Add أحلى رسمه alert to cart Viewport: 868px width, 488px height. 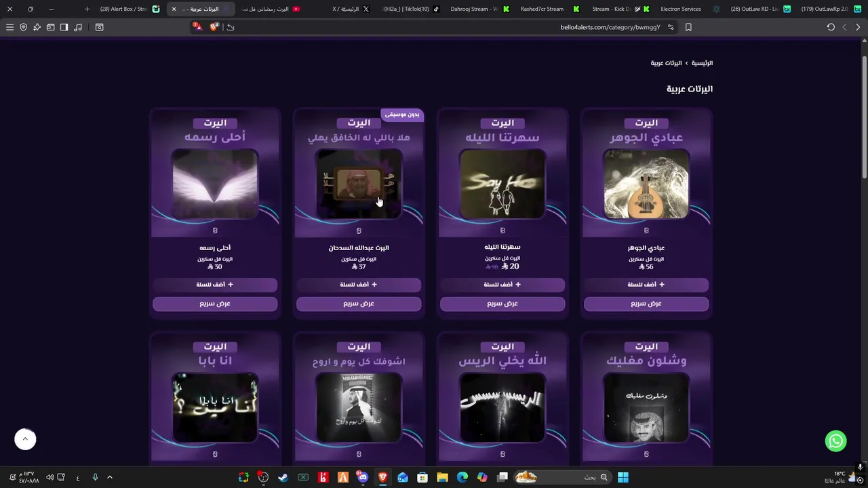(215, 285)
